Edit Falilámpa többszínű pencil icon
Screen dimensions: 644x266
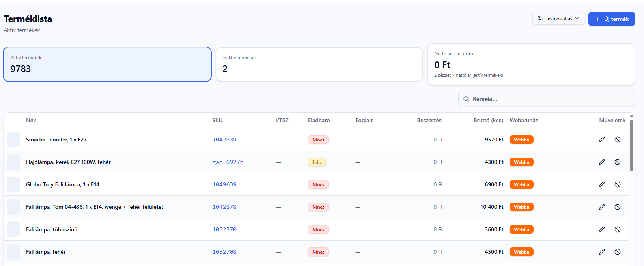(602, 229)
